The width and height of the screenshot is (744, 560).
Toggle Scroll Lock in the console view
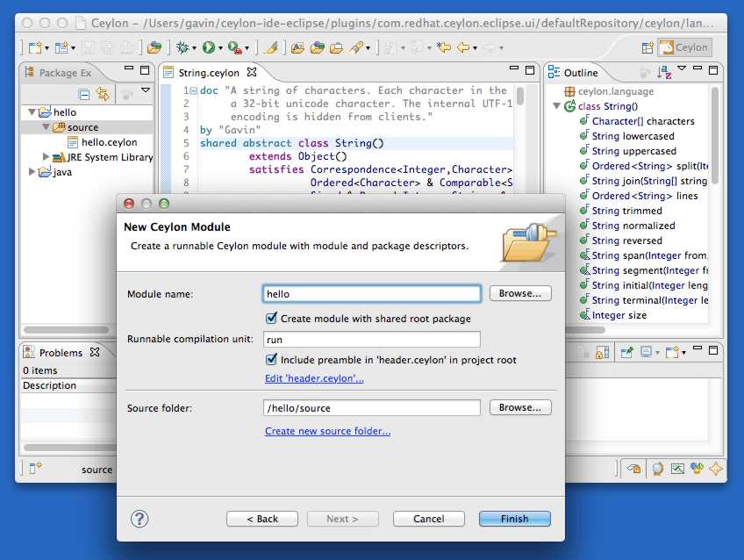coord(602,353)
